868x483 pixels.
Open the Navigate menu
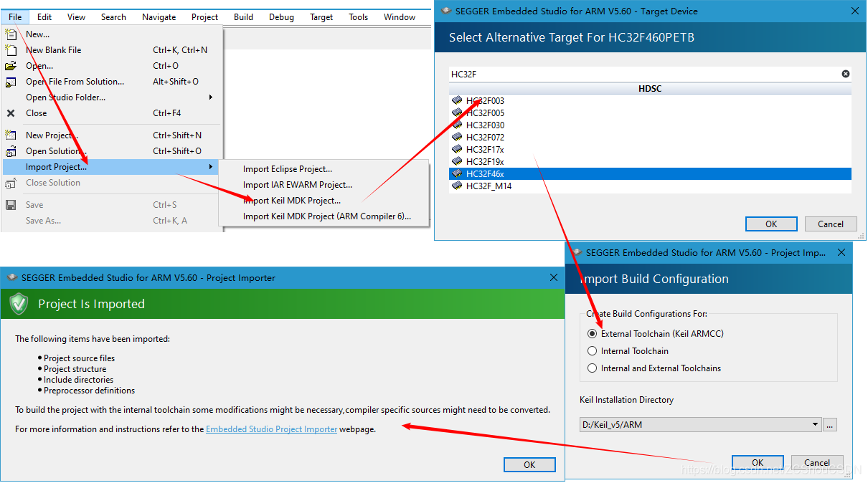[159, 16]
